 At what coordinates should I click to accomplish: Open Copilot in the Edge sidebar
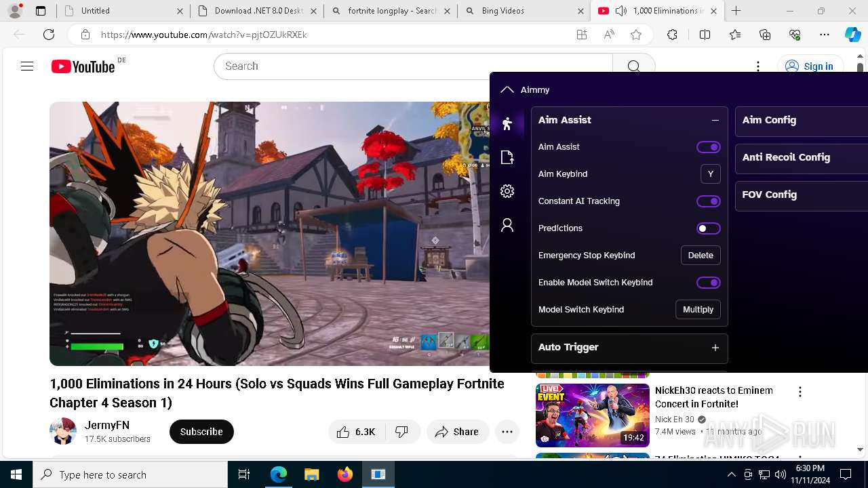point(852,35)
